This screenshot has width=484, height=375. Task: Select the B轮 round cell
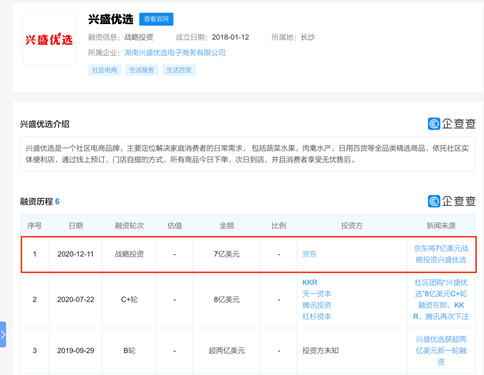pos(129,350)
